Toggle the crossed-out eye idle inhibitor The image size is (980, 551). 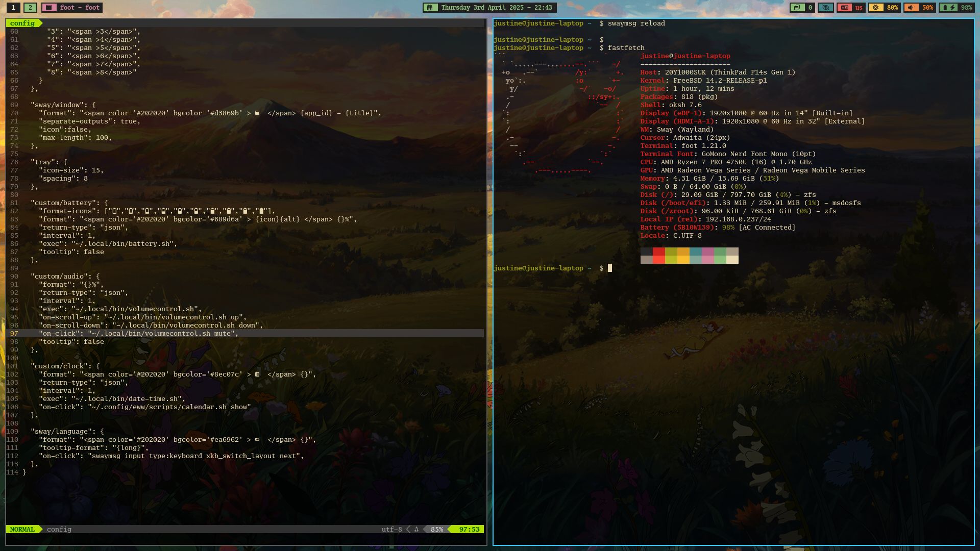click(x=825, y=8)
